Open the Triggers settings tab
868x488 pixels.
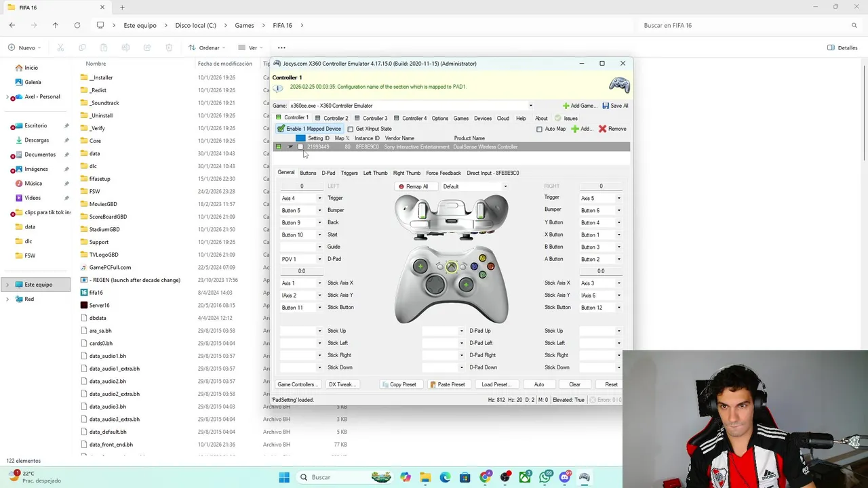tap(349, 173)
